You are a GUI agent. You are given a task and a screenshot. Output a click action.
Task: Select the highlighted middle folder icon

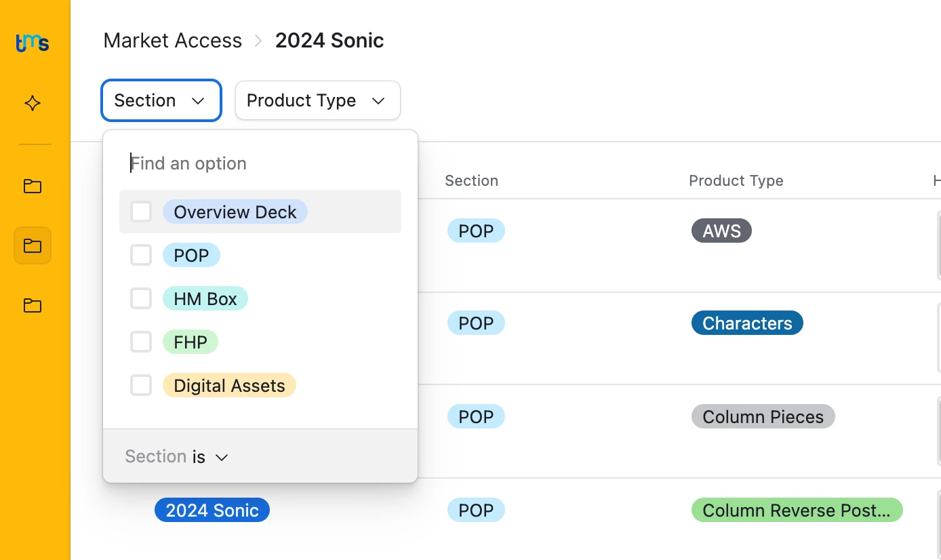point(33,245)
